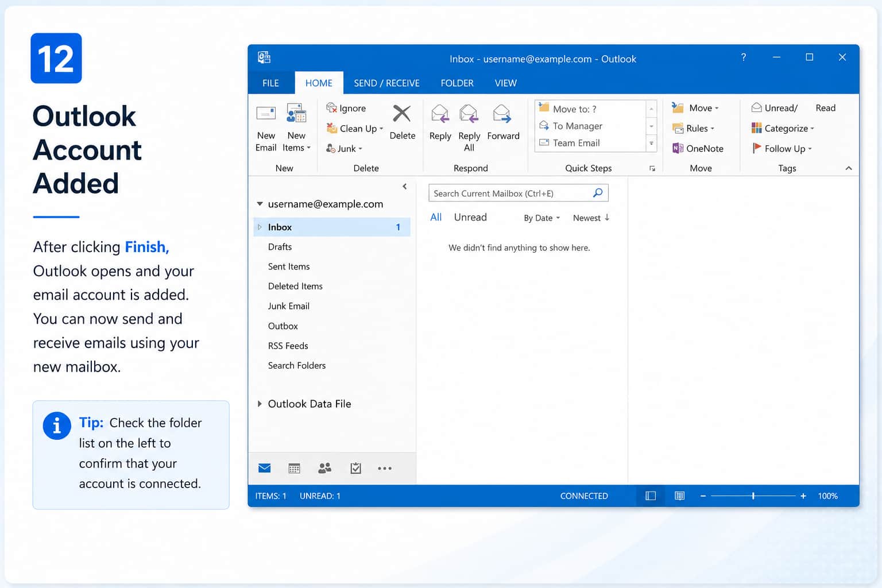Open Outlook Help question mark
Viewport: 882px width, 588px height.
[x=744, y=57]
